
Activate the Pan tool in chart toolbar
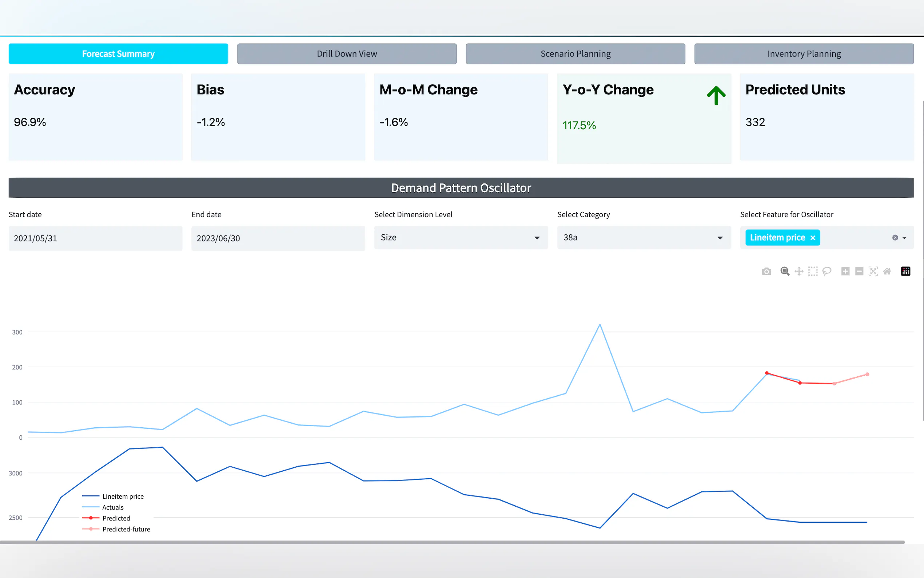[x=799, y=272]
